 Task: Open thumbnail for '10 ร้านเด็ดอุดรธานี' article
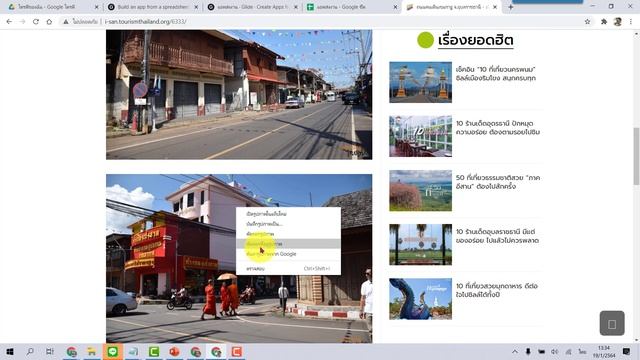pyautogui.click(x=420, y=136)
